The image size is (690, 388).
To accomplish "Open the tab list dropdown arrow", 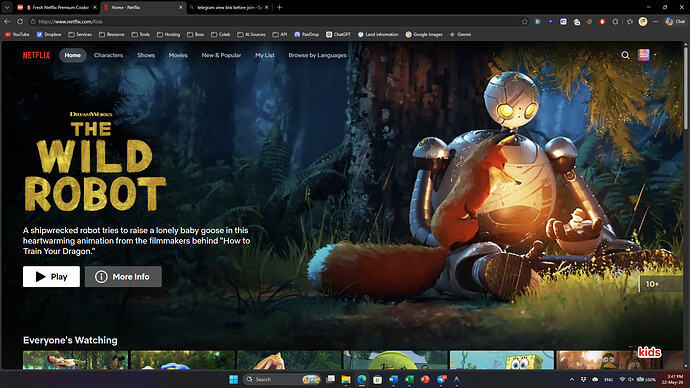I will (x=7, y=7).
